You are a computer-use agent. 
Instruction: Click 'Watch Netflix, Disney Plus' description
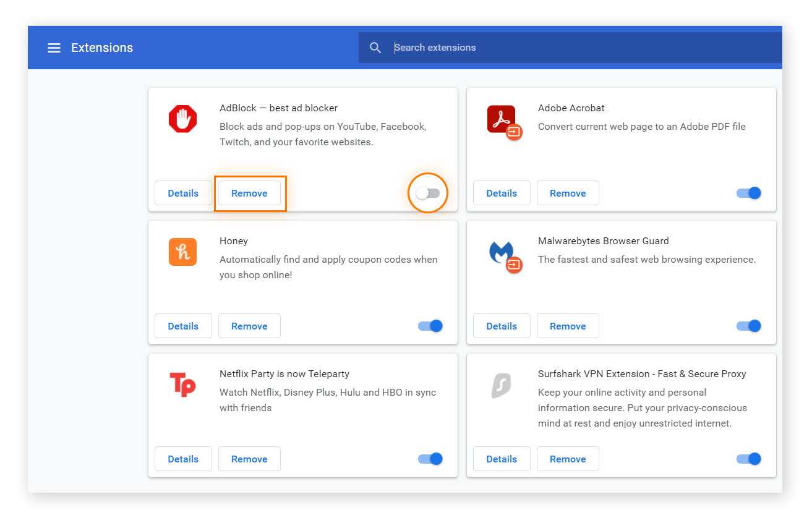pyautogui.click(x=328, y=400)
